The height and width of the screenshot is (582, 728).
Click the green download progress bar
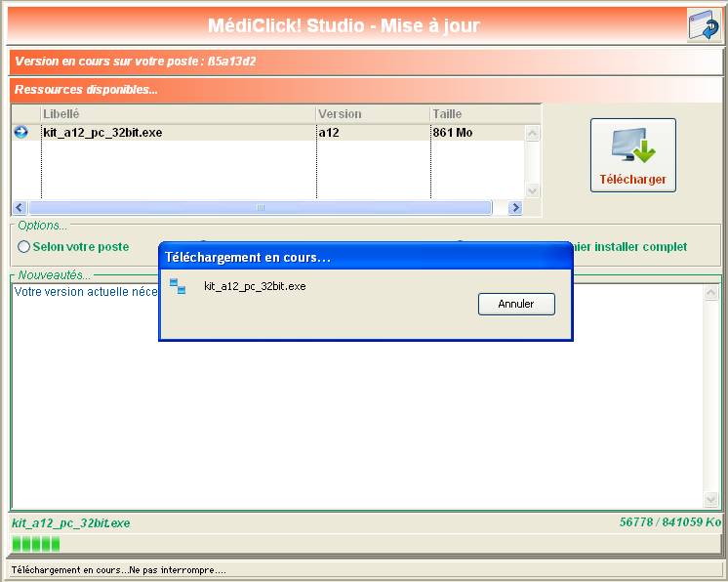(364, 544)
